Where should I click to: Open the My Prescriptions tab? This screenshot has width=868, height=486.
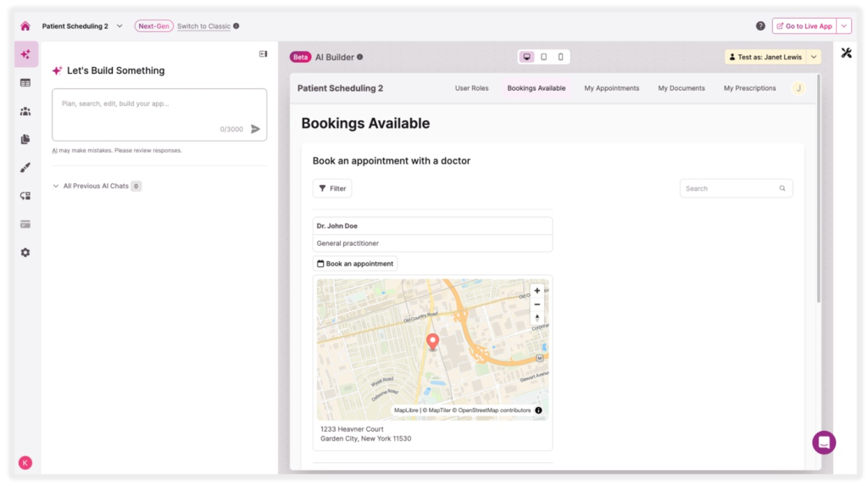point(749,88)
